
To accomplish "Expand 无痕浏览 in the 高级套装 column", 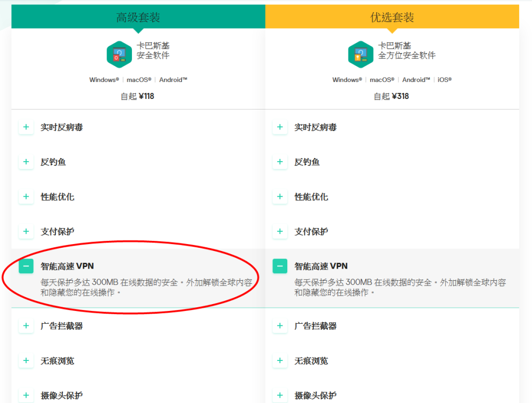I will coord(26,360).
